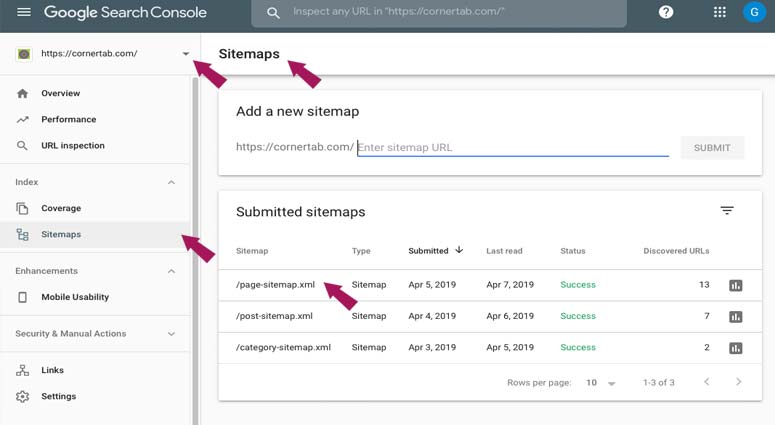Open the Google account avatar
The height and width of the screenshot is (425, 775).
[753, 13]
